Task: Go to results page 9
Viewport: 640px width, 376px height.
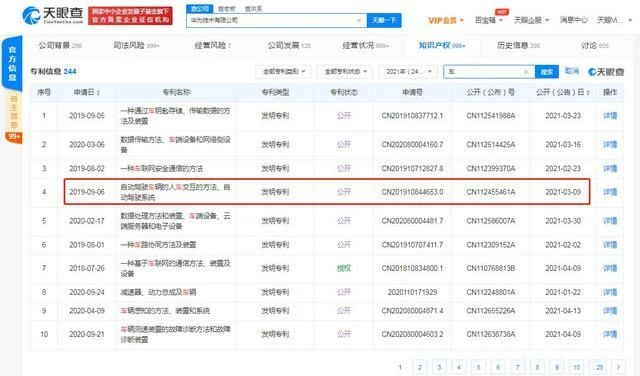Action: click(556, 367)
